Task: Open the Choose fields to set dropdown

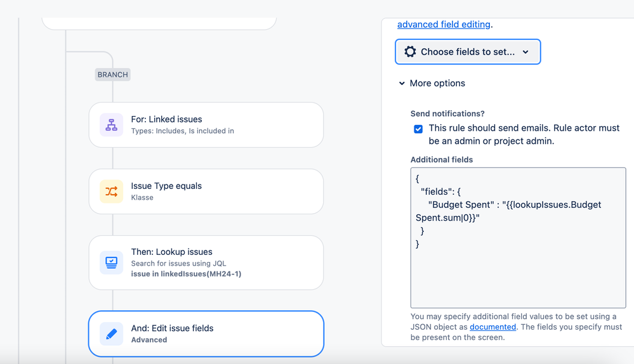Action: [468, 52]
